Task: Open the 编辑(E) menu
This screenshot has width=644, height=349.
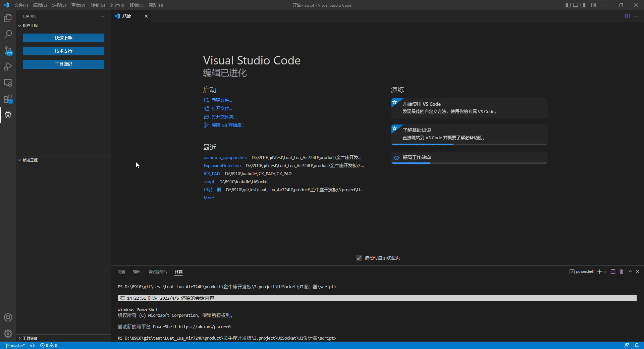Action: 40,5
